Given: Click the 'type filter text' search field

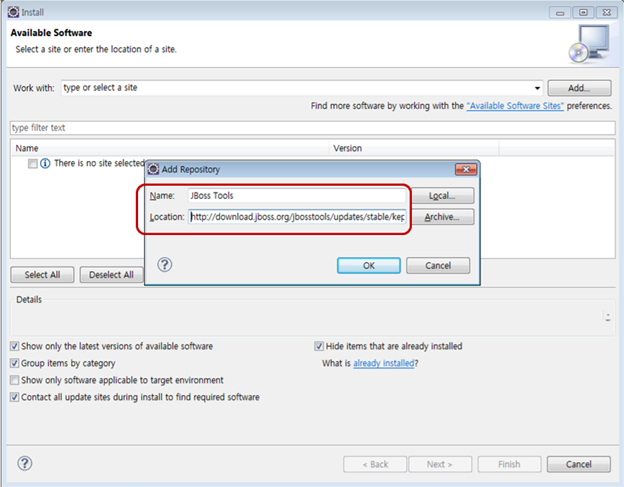Looking at the screenshot, I should click(x=311, y=128).
